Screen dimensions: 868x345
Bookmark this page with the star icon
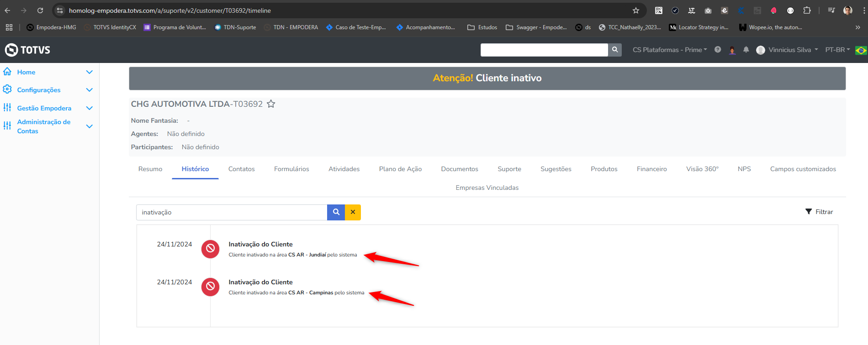tap(635, 10)
